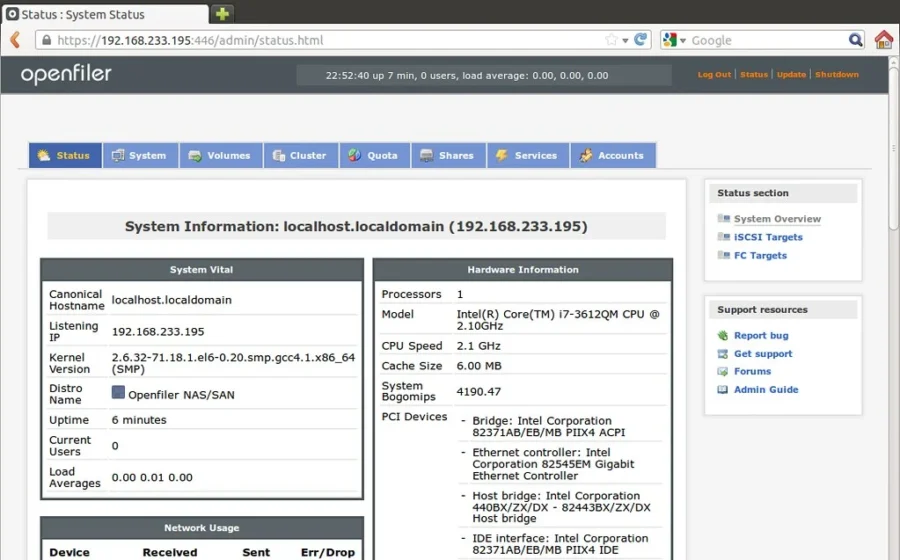Image resolution: width=900 pixels, height=560 pixels.
Task: Open the FC Targets link
Action: tap(760, 255)
